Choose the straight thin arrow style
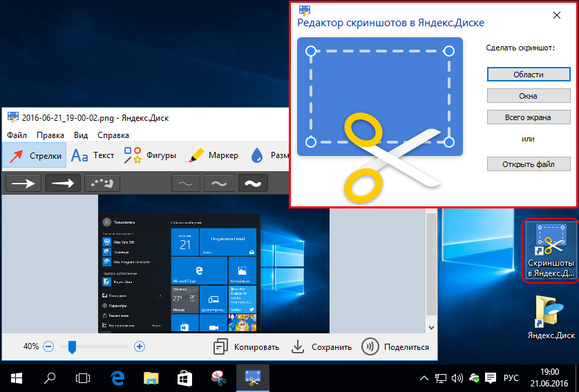 click(23, 183)
